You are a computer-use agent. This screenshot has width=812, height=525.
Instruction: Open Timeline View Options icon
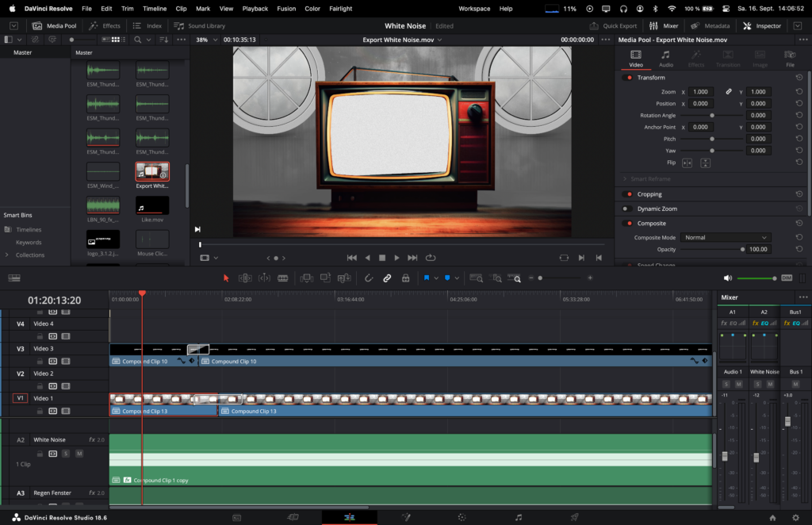point(14,278)
